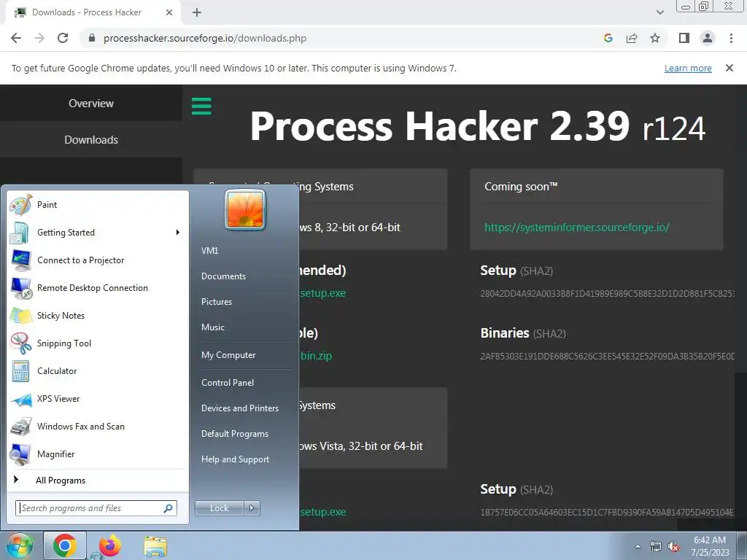Open a new tab

coord(197,12)
